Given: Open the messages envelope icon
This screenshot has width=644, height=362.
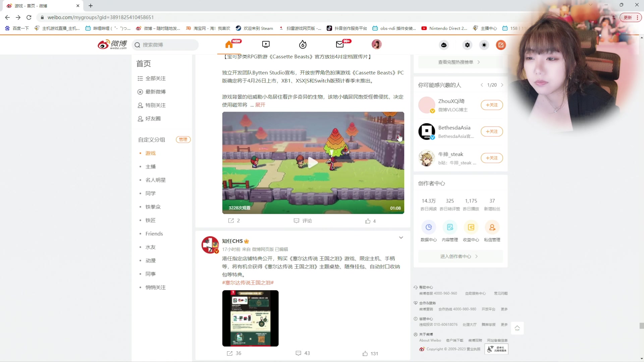Looking at the screenshot, I should (x=340, y=45).
